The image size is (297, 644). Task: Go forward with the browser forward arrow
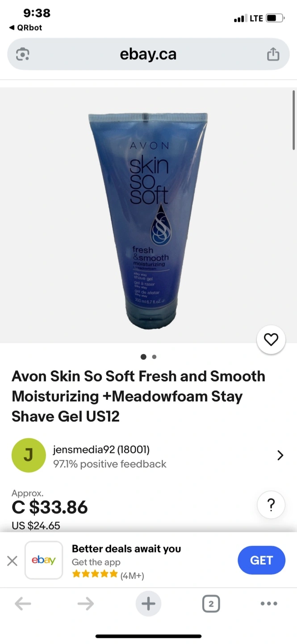86,604
